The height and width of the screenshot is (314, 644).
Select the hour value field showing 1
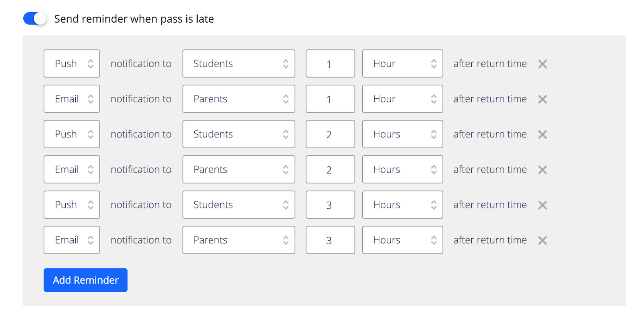click(x=330, y=63)
